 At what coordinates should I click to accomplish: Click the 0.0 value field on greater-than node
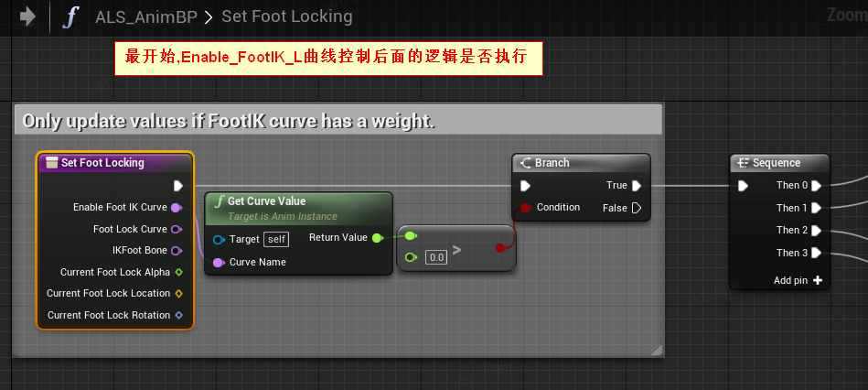point(436,257)
